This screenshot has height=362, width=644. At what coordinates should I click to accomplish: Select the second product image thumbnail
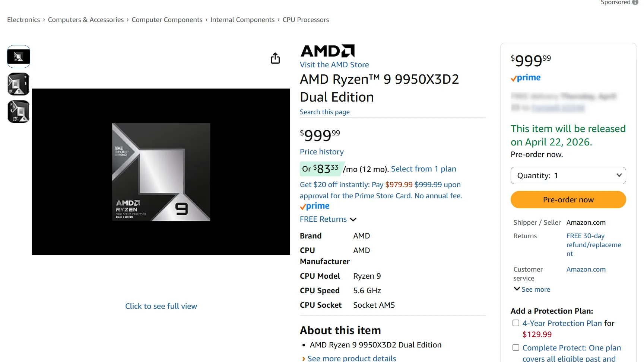[x=18, y=84]
